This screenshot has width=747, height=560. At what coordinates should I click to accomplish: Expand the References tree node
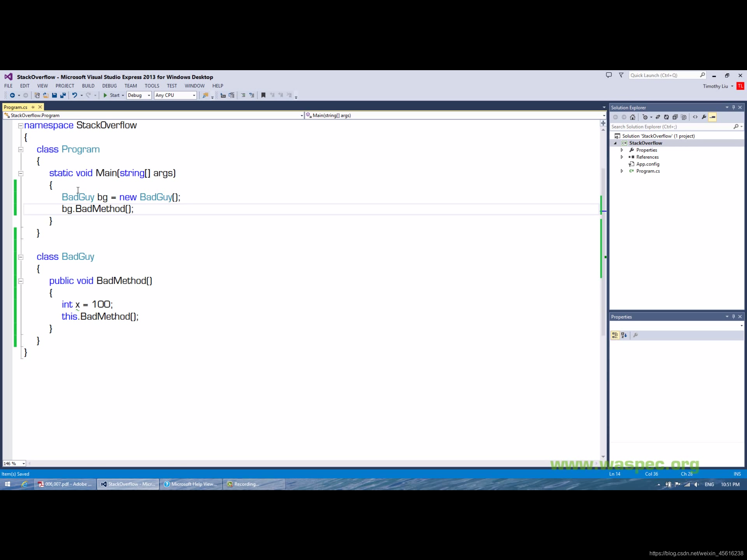(622, 157)
